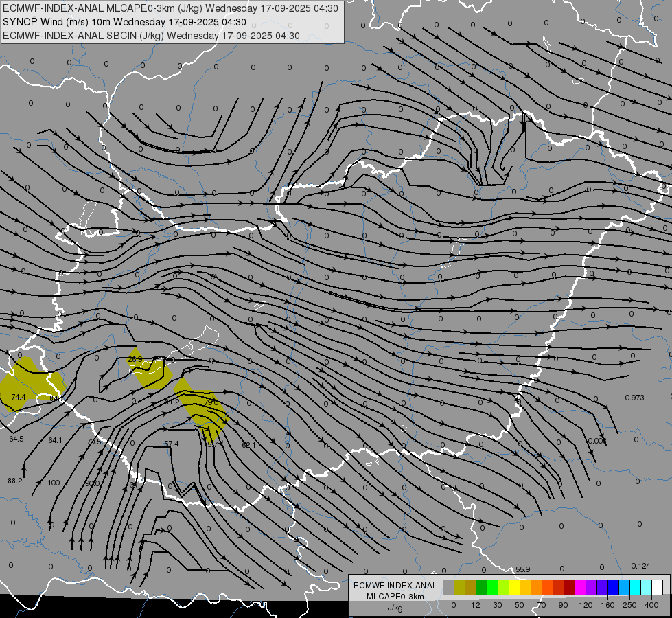Click the SYNOP Wind 10m header line

tap(125, 22)
